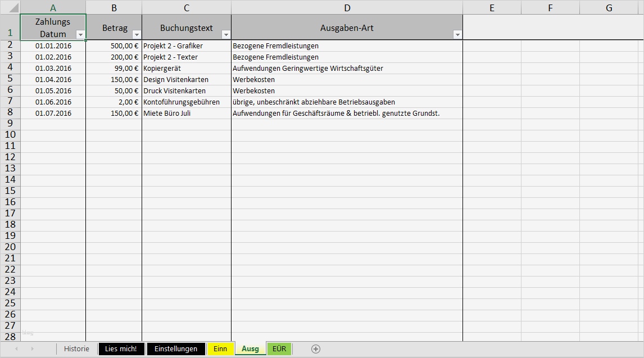Open the EÜR sheet tab

279,348
